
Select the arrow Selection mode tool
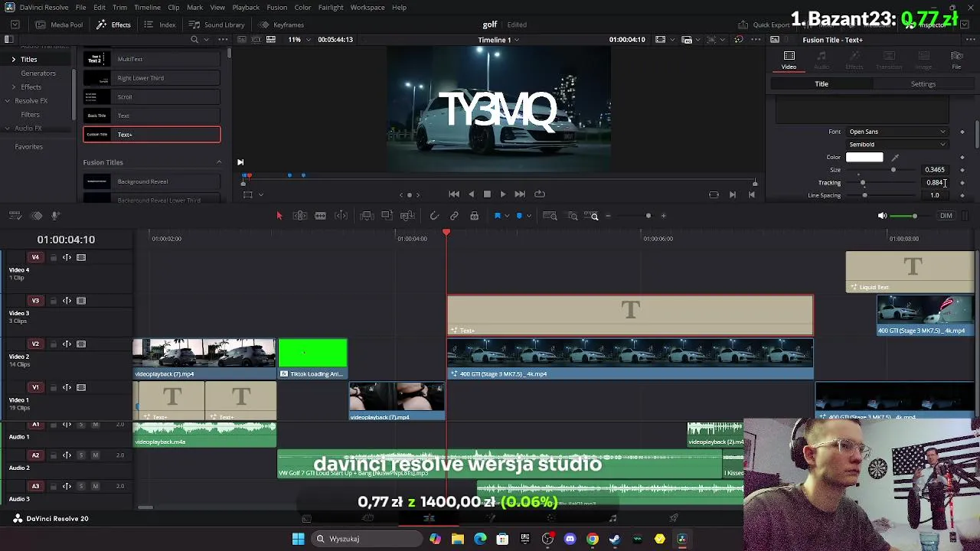[279, 216]
